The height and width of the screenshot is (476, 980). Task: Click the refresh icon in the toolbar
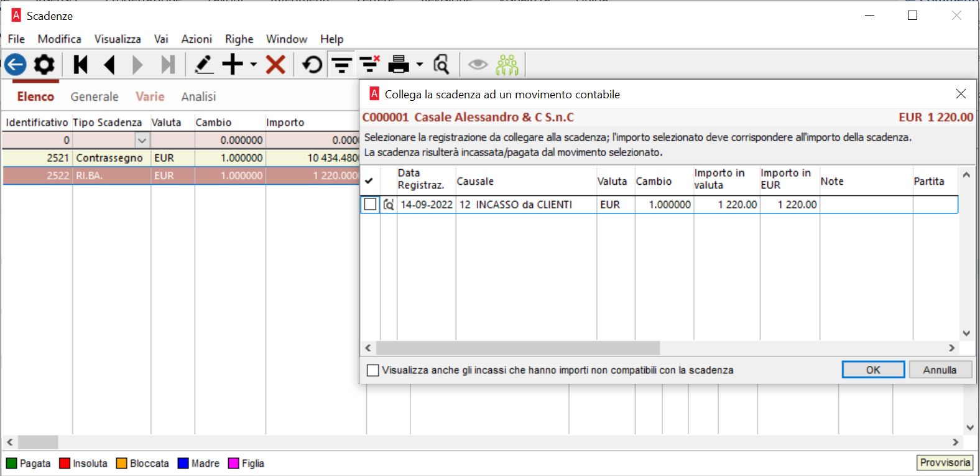tap(312, 64)
